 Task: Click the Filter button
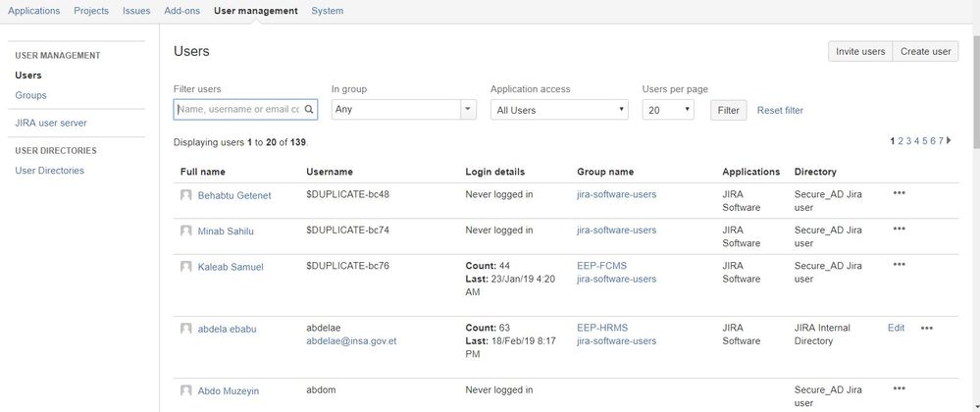(x=728, y=110)
